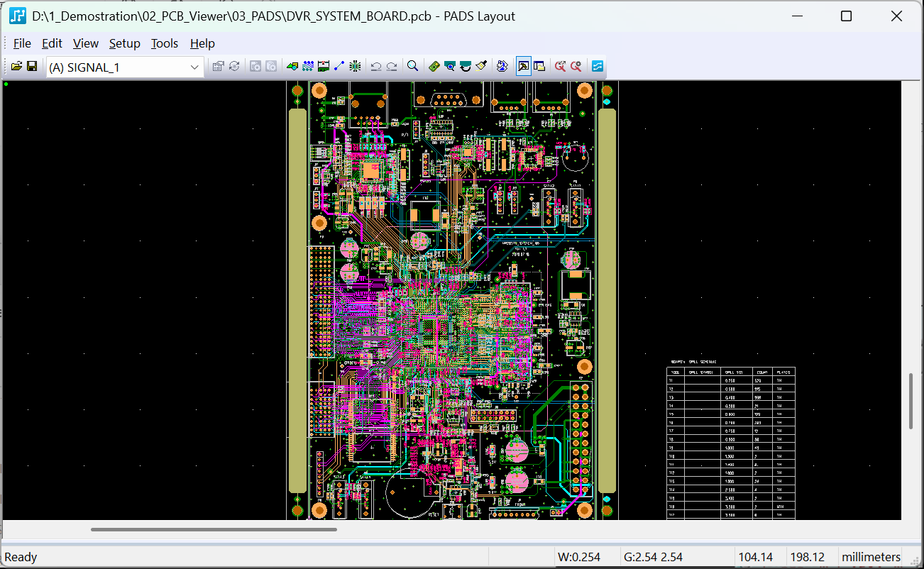Click the Open file folder icon
Screen dimensions: 924x569
tap(16, 67)
